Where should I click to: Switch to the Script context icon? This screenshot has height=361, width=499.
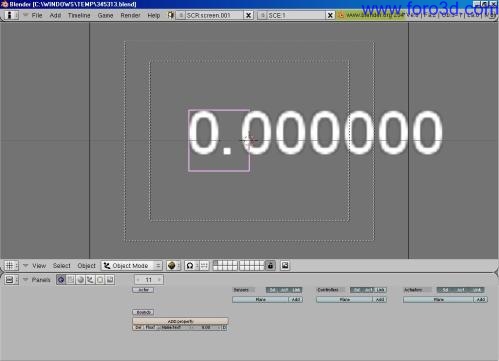[x=71, y=280]
